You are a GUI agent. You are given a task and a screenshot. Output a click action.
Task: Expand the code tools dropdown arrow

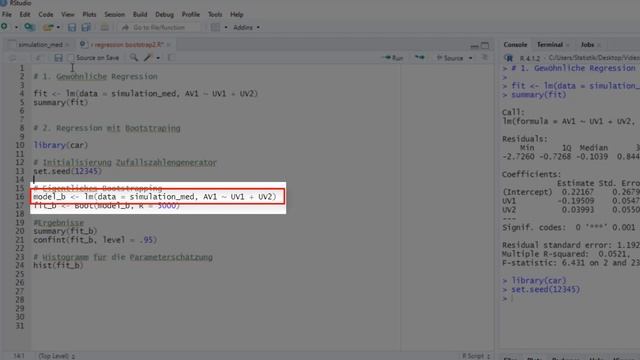click(158, 58)
